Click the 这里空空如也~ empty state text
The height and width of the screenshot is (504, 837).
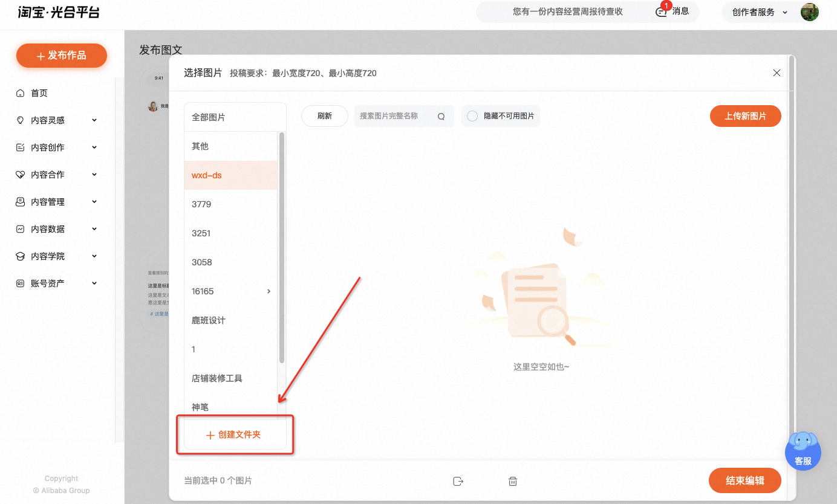coord(541,366)
